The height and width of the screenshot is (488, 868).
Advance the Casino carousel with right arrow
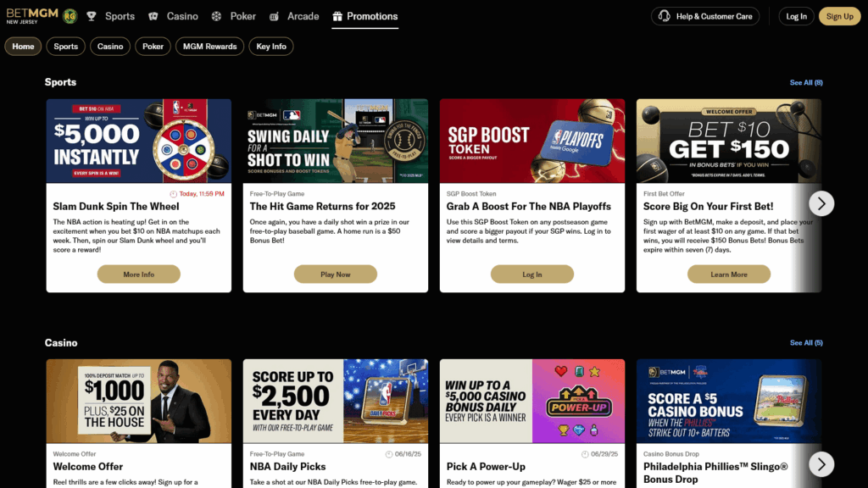[x=821, y=463]
